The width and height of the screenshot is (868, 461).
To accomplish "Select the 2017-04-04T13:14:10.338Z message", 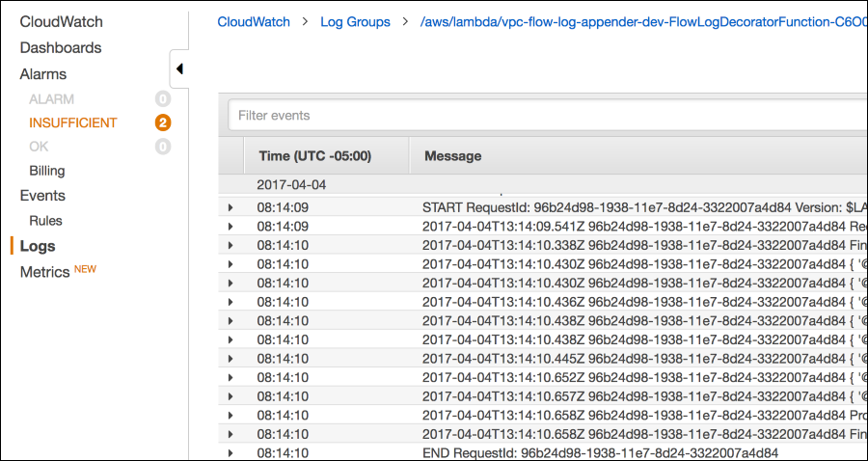I will (x=644, y=245).
